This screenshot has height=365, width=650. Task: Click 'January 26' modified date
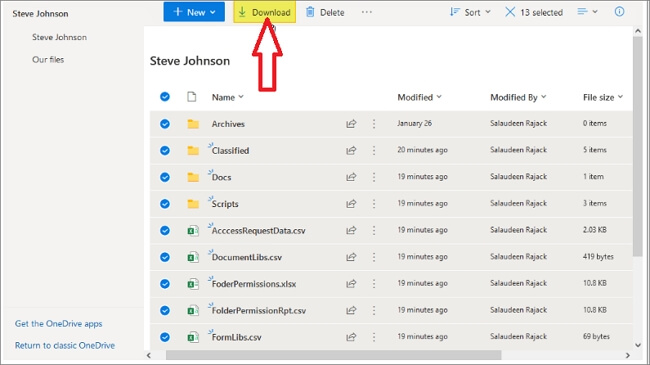pyautogui.click(x=415, y=123)
